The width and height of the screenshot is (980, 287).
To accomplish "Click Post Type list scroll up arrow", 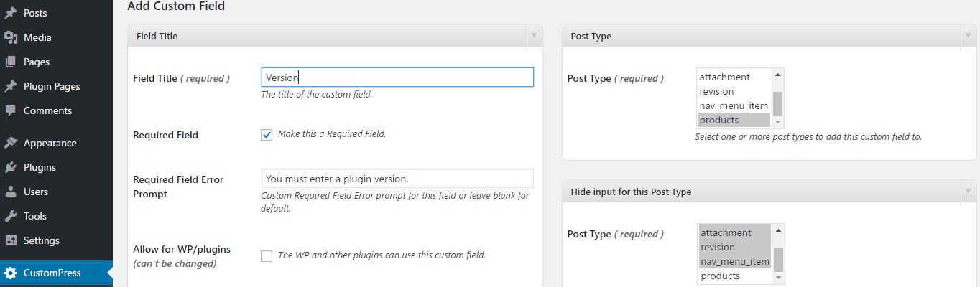I will click(x=777, y=75).
